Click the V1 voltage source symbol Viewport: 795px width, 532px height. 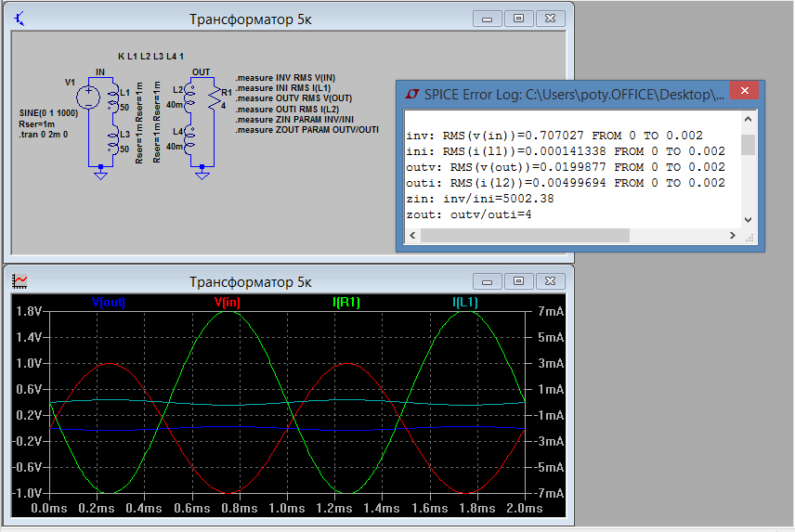tap(89, 95)
